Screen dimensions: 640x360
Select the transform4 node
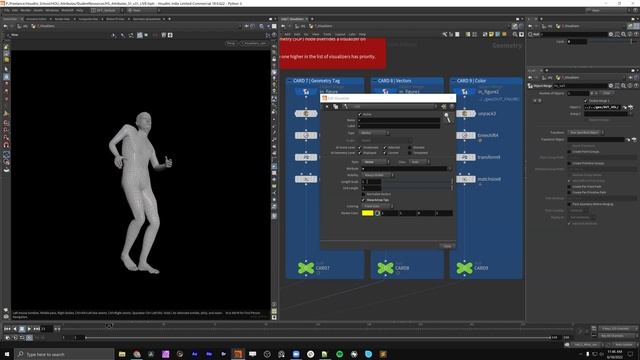coord(465,157)
